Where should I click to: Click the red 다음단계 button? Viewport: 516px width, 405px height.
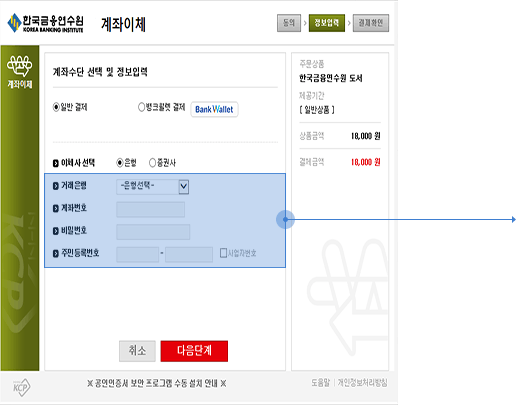point(194,351)
